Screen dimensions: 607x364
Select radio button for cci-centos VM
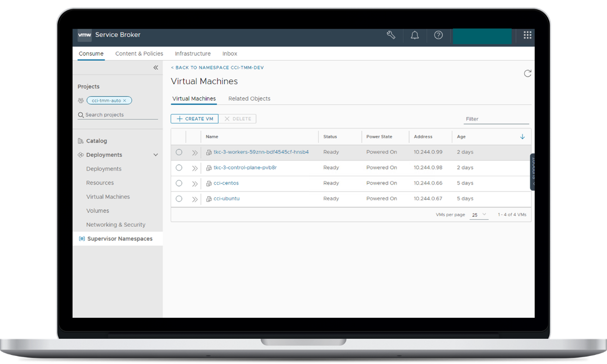(x=179, y=184)
